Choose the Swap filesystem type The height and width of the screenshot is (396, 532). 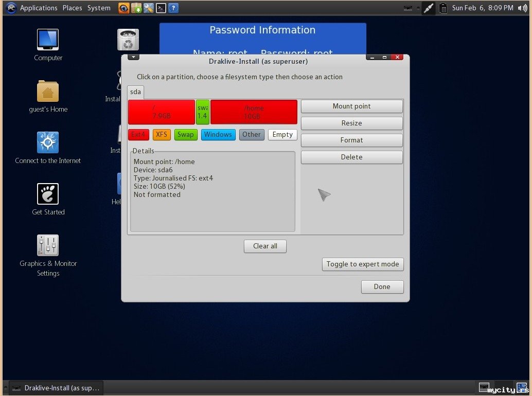pyautogui.click(x=186, y=135)
